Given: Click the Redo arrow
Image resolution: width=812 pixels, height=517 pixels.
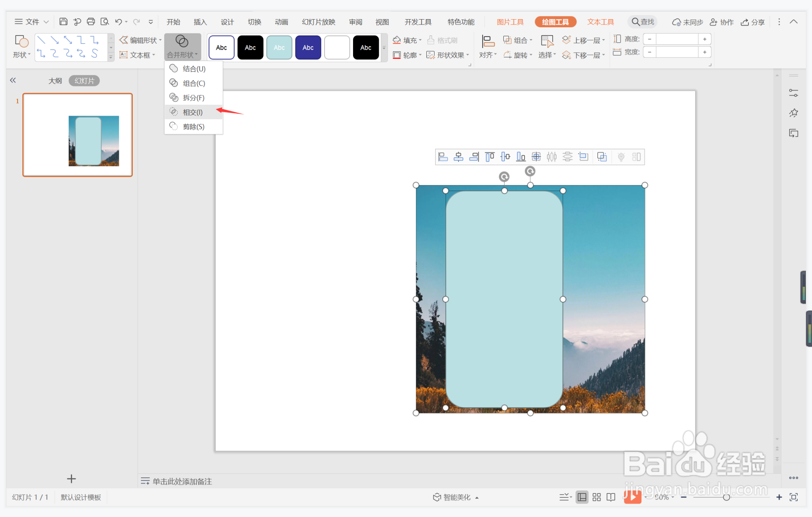Looking at the screenshot, I should [137, 22].
